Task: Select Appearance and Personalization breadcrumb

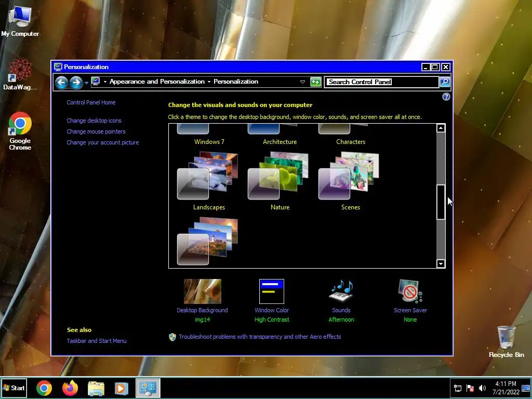Action: (x=157, y=82)
